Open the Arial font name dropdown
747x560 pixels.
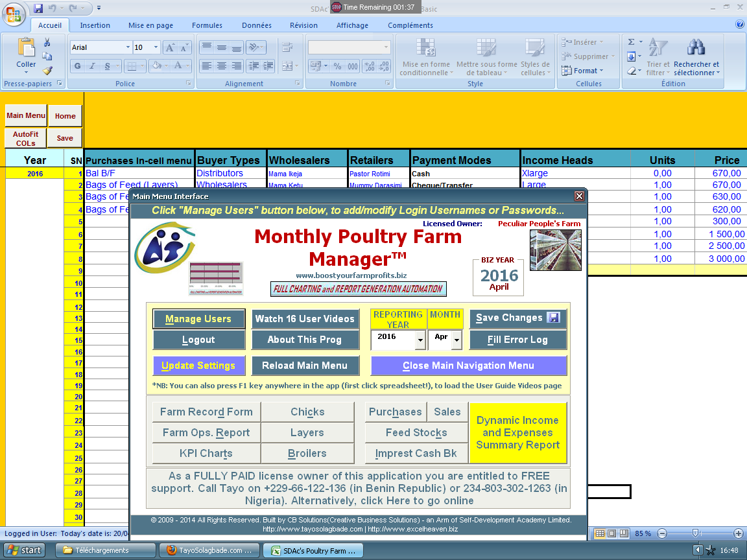(x=128, y=47)
